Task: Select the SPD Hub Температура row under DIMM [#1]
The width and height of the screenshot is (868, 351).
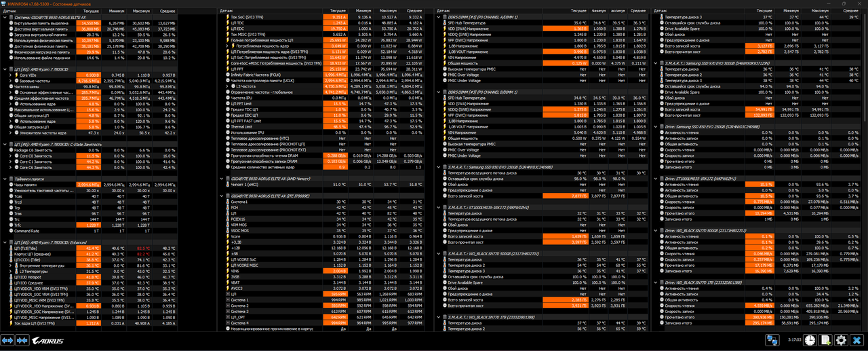Action: pos(542,22)
